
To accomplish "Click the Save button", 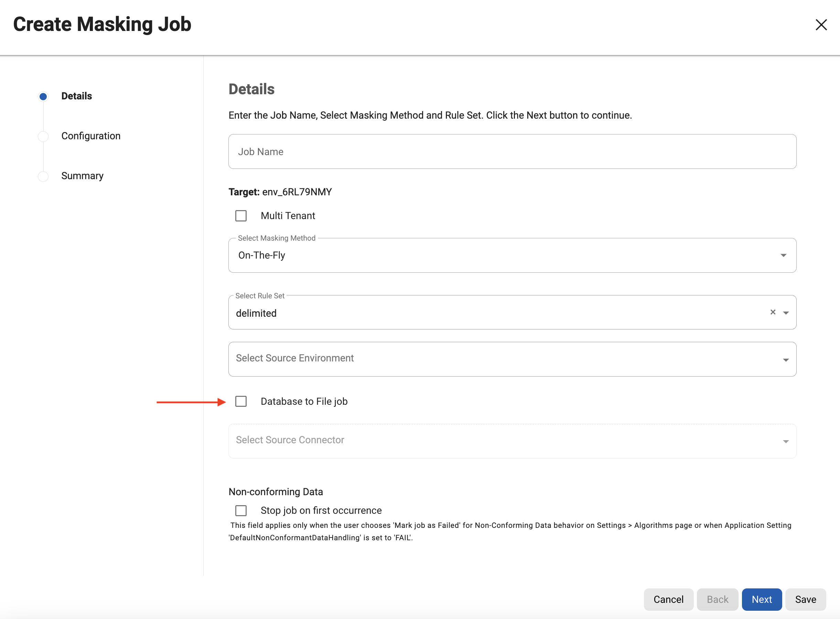I will 805,599.
